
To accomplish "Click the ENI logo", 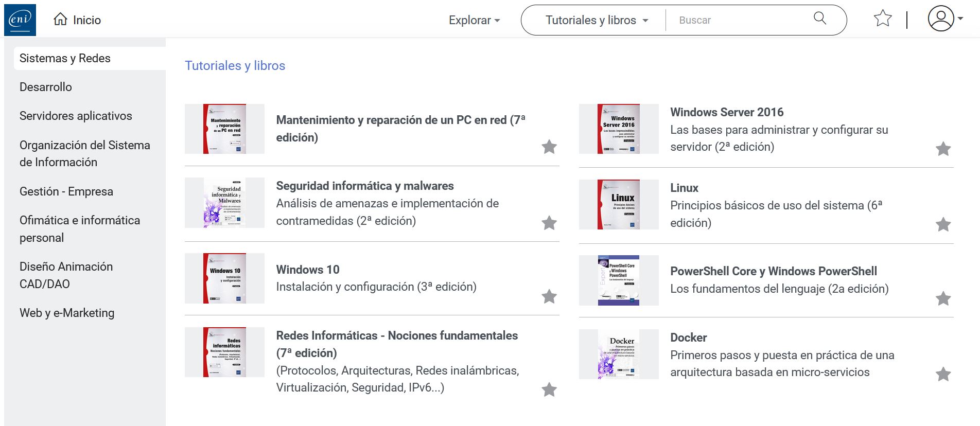I will (x=20, y=20).
